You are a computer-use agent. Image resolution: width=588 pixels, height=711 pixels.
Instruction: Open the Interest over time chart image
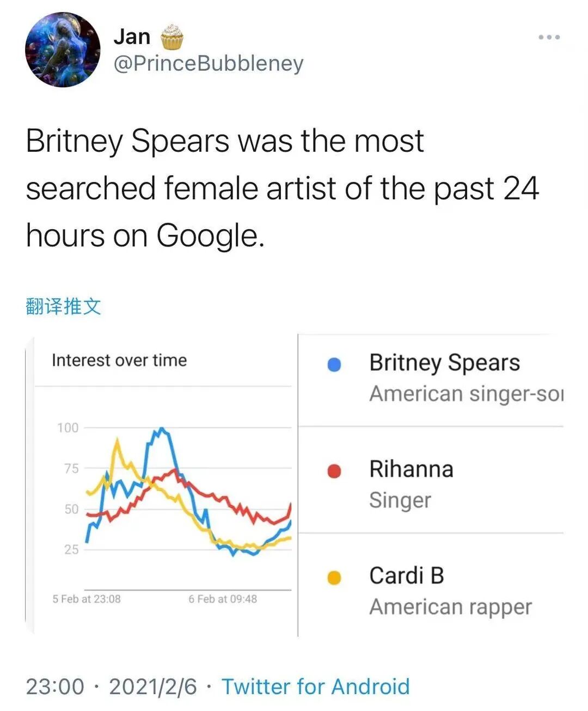(161, 485)
